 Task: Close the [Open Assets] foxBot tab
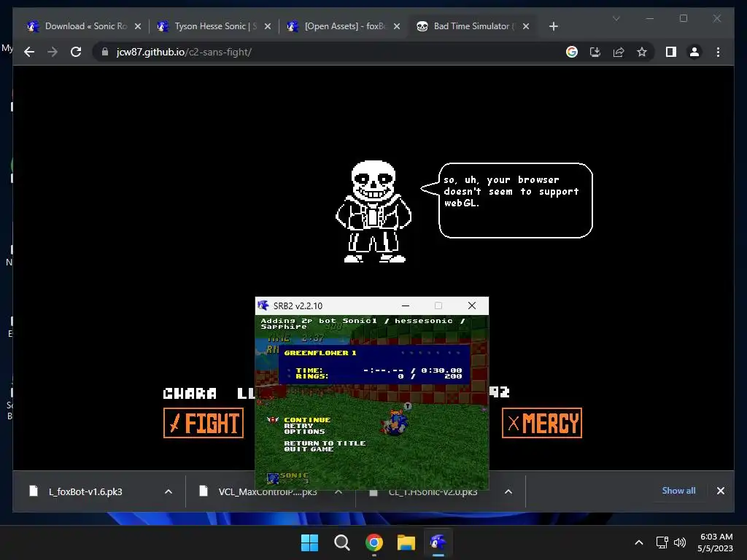[396, 26]
